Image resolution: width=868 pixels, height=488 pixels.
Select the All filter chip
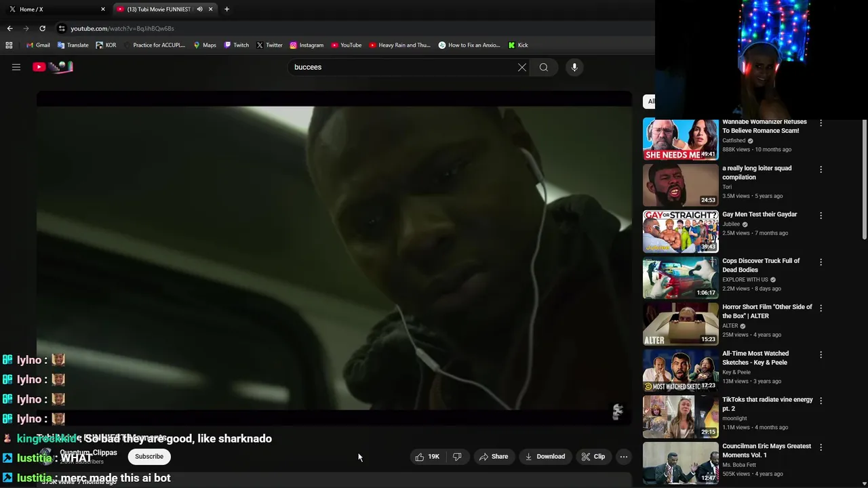tap(650, 101)
